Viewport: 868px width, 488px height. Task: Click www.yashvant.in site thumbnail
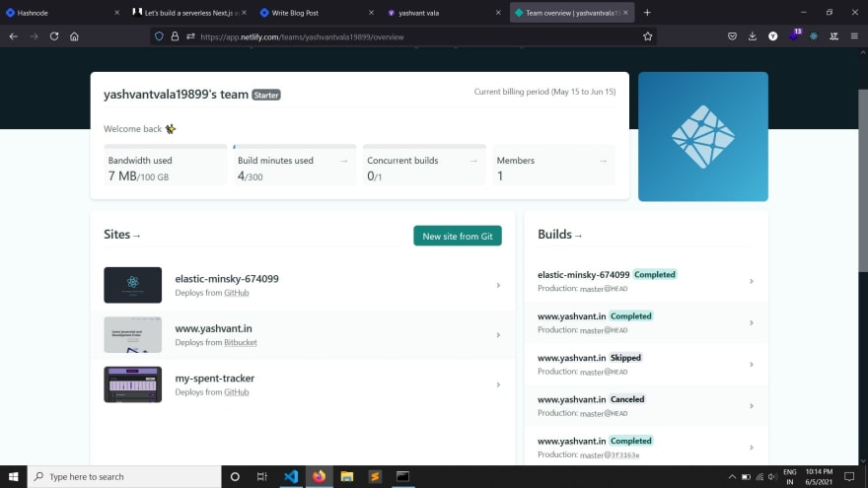pyautogui.click(x=133, y=335)
